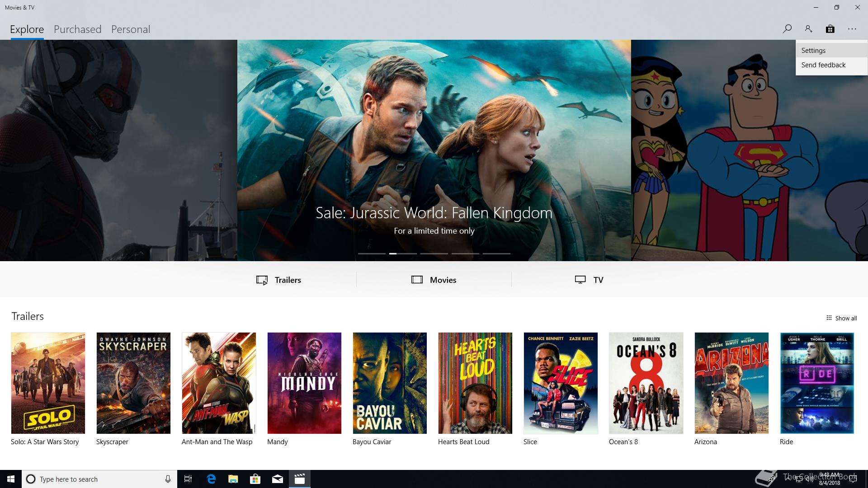The image size is (868, 488).
Task: Click the Trailers section heading
Action: pos(28,316)
